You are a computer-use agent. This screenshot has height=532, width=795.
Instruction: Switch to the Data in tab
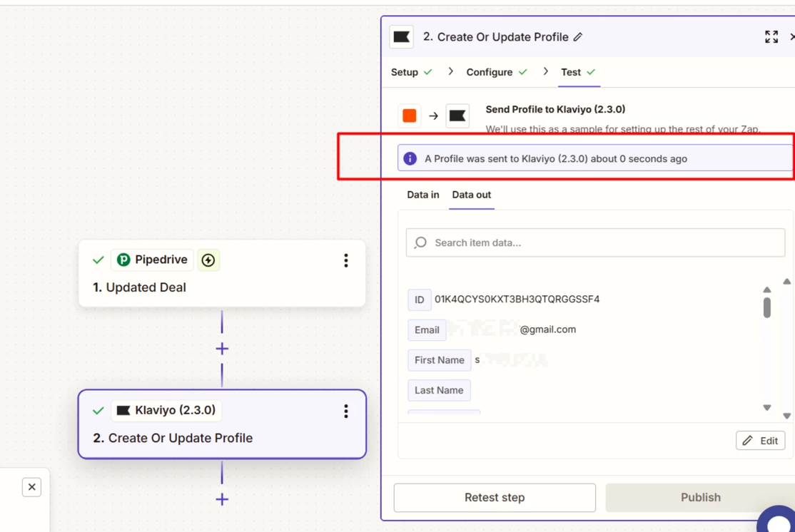[x=422, y=195]
